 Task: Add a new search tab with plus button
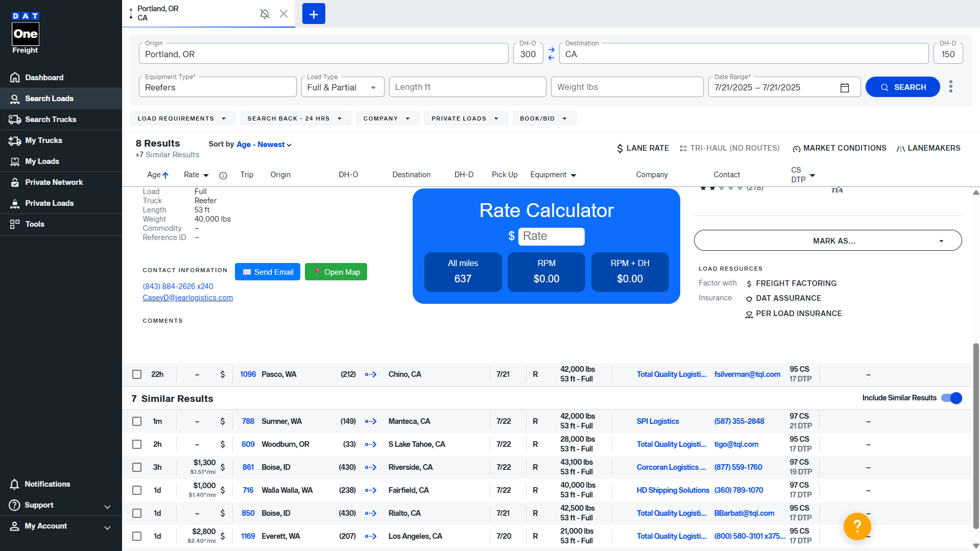click(314, 14)
